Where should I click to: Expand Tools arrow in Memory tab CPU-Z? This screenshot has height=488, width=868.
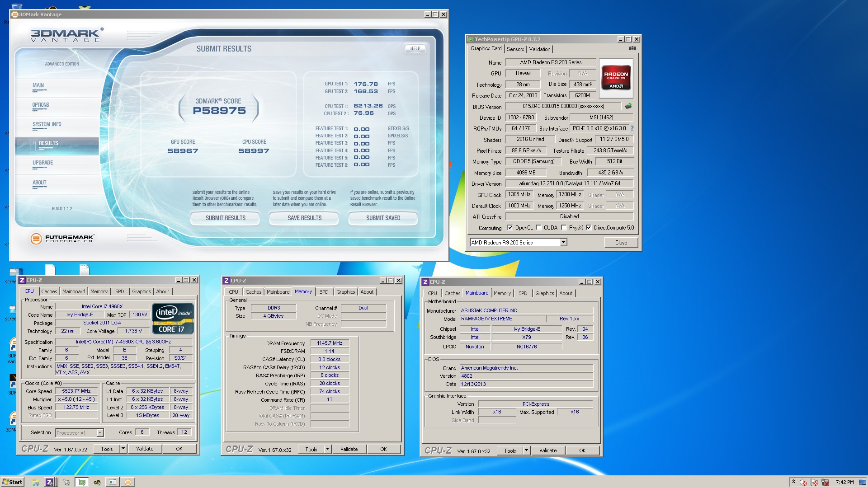(x=327, y=449)
